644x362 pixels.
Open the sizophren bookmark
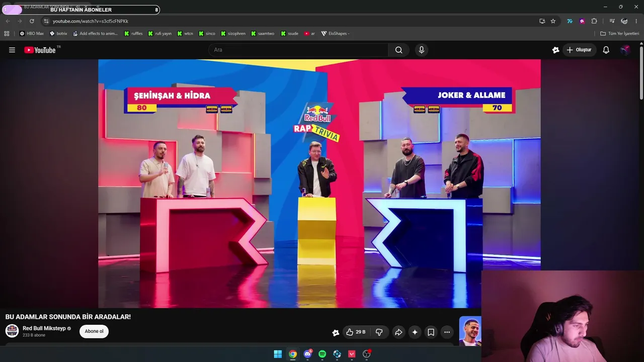[233, 34]
